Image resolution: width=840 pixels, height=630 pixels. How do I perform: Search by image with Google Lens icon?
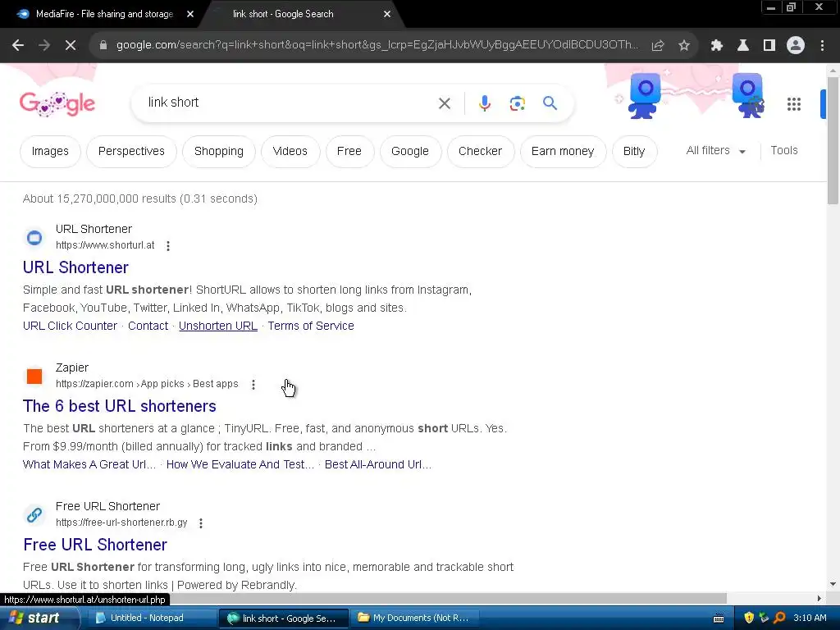[x=517, y=103]
